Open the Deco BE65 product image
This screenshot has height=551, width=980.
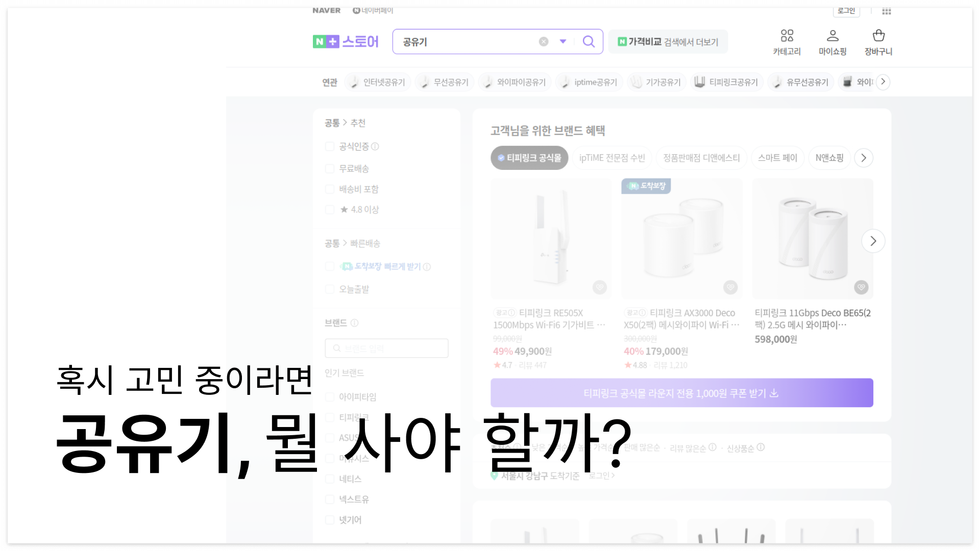click(x=812, y=239)
